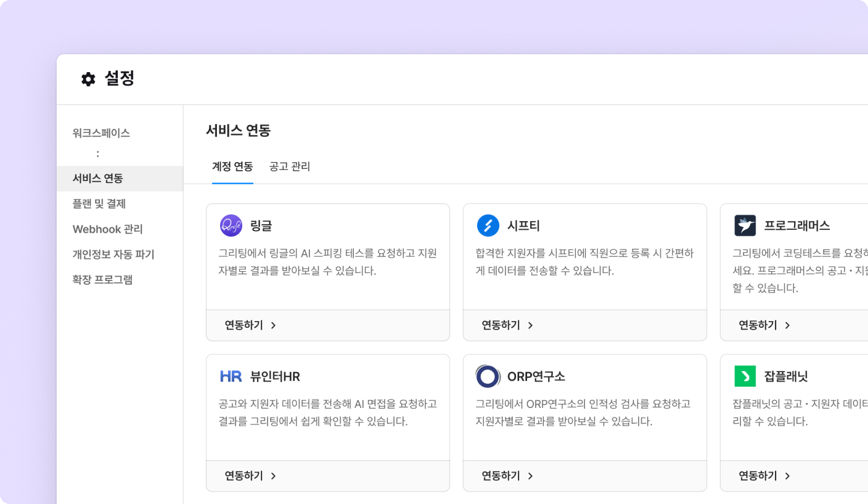Click the ORP연구소 ring logo icon

[x=488, y=376]
